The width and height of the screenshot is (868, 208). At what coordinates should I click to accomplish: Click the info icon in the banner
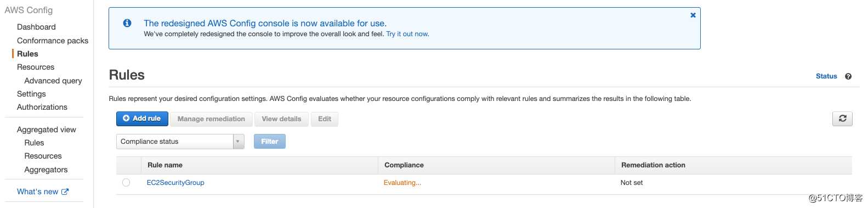click(127, 23)
